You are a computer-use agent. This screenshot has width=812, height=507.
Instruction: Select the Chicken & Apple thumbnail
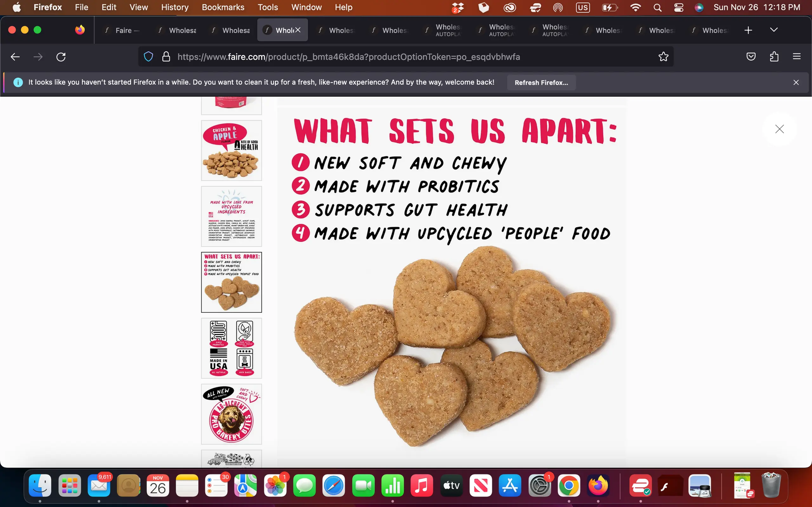pyautogui.click(x=231, y=151)
